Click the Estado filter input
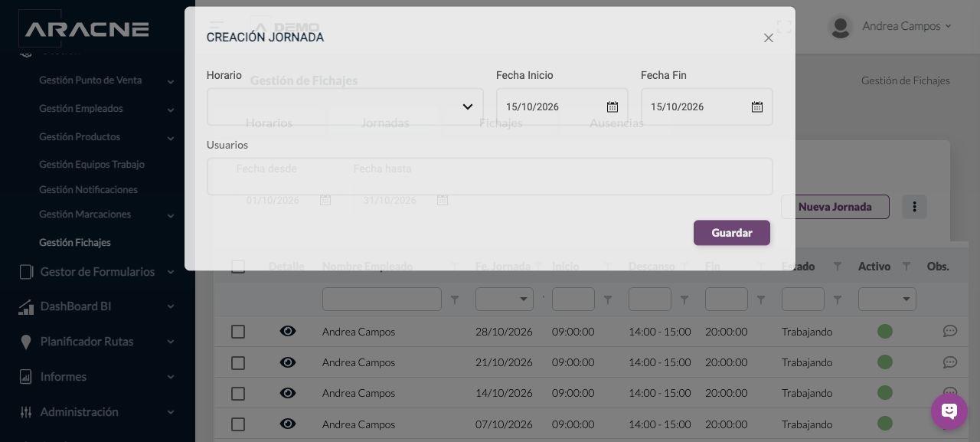980x442 pixels. (803, 299)
